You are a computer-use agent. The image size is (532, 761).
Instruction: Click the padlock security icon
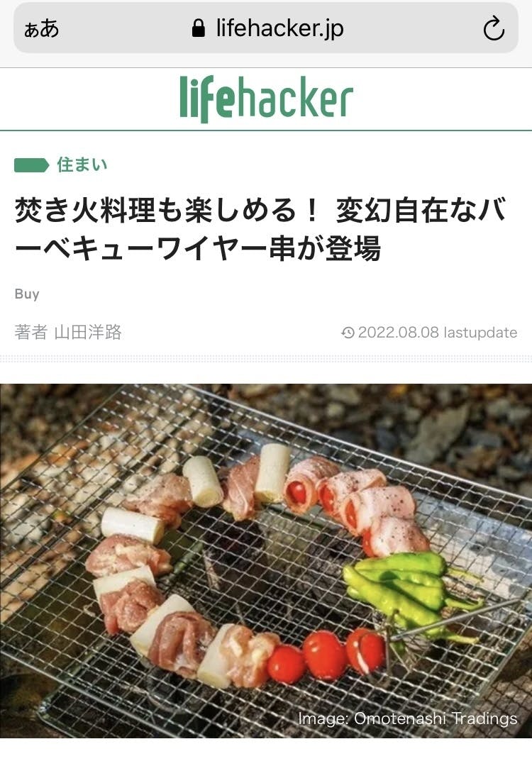click(x=199, y=28)
